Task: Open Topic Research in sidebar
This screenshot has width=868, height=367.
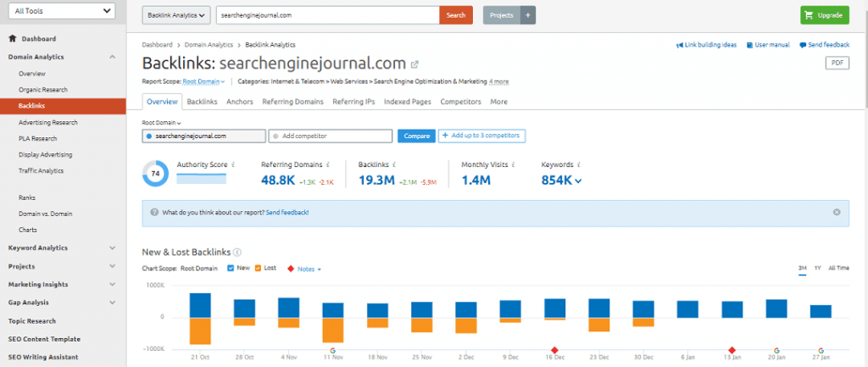Action: coord(32,321)
